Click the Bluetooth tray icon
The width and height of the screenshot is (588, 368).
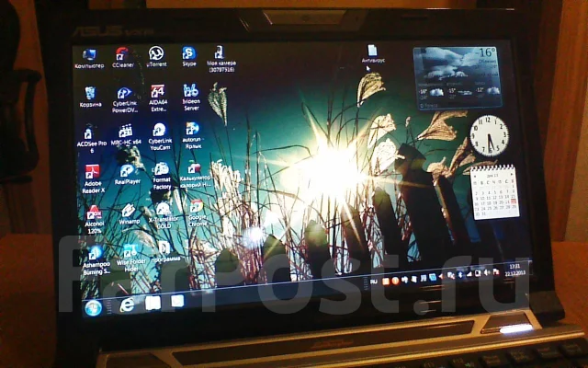point(460,275)
